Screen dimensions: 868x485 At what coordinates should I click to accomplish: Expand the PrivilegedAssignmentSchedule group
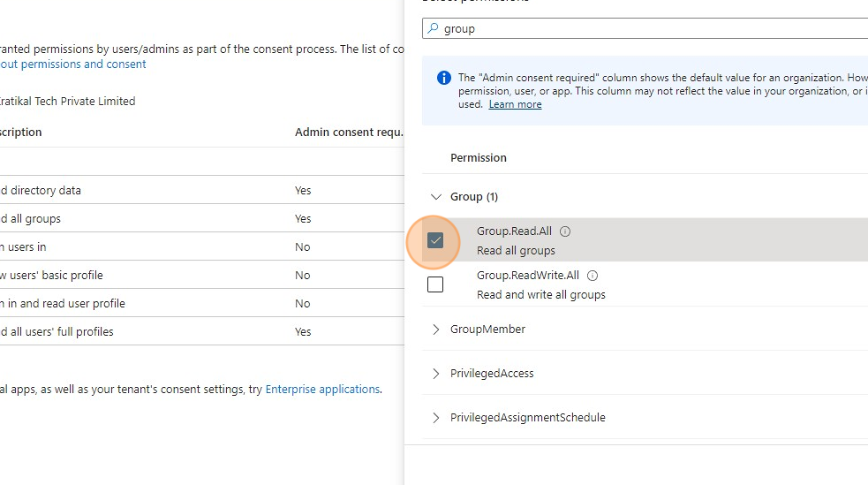pyautogui.click(x=435, y=418)
